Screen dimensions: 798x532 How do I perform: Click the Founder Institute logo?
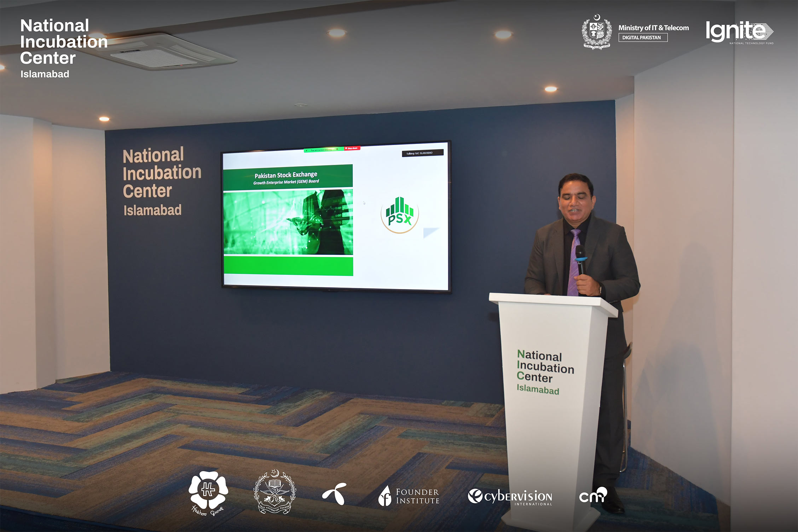tap(409, 496)
